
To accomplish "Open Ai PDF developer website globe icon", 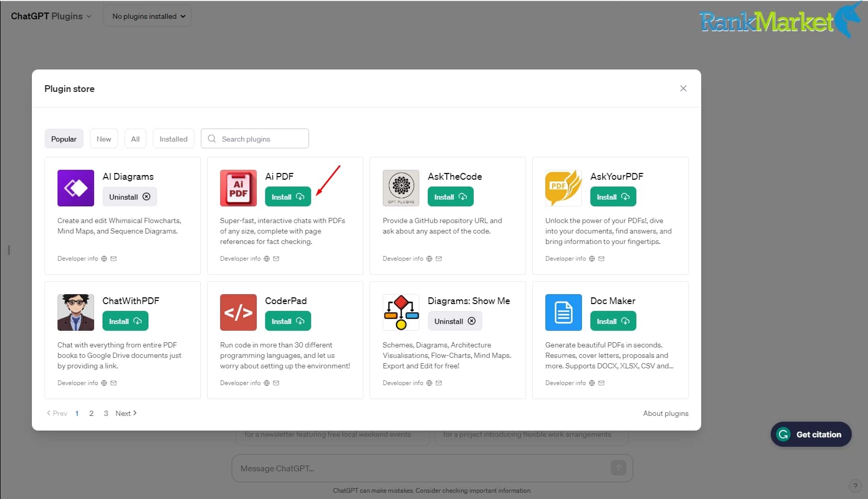I will [267, 259].
